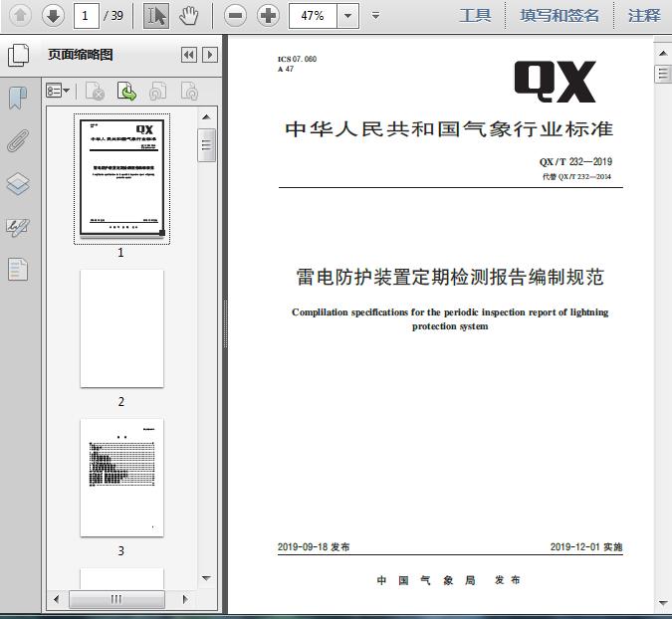Expand the thumbnail pane with right arrow
The width and height of the screenshot is (672, 619).
pyautogui.click(x=210, y=55)
